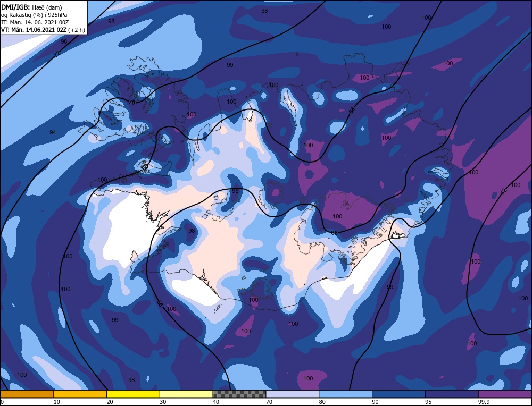Click the '99.9' legend scale label
This screenshot has height=406, width=532.
pyautogui.click(x=484, y=402)
